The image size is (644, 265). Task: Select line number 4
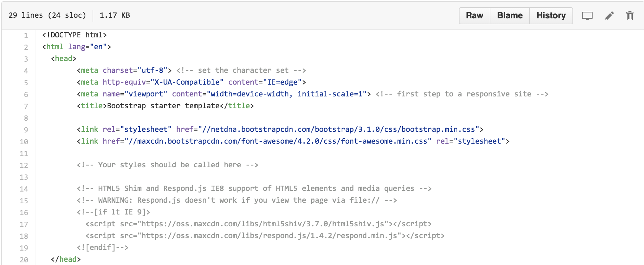click(26, 71)
